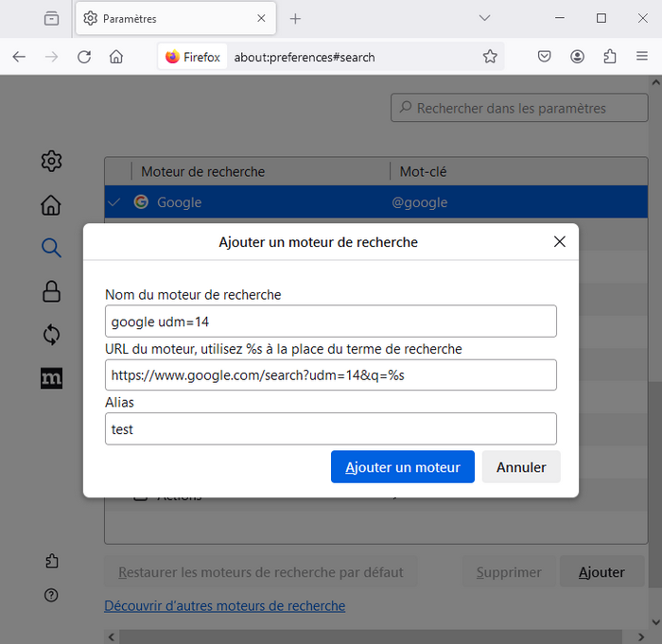The height and width of the screenshot is (644, 662).
Task: Select the Paramètres tab
Action: pos(176,19)
